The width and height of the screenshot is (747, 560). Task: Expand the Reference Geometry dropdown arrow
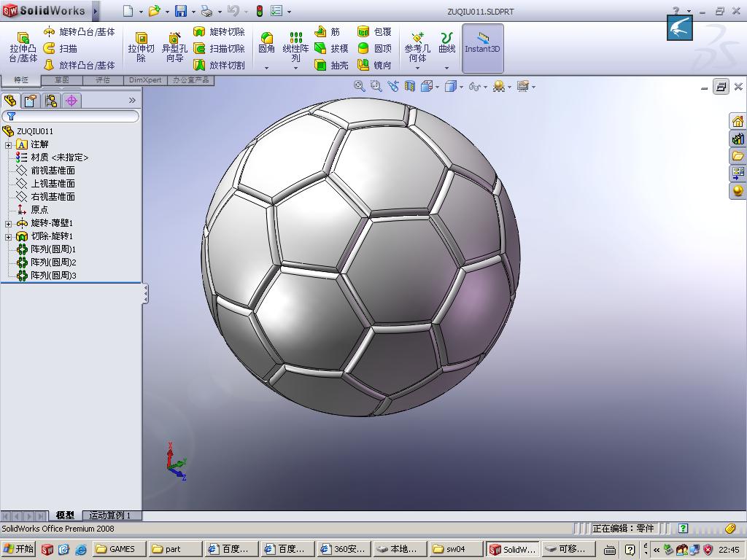(x=417, y=68)
